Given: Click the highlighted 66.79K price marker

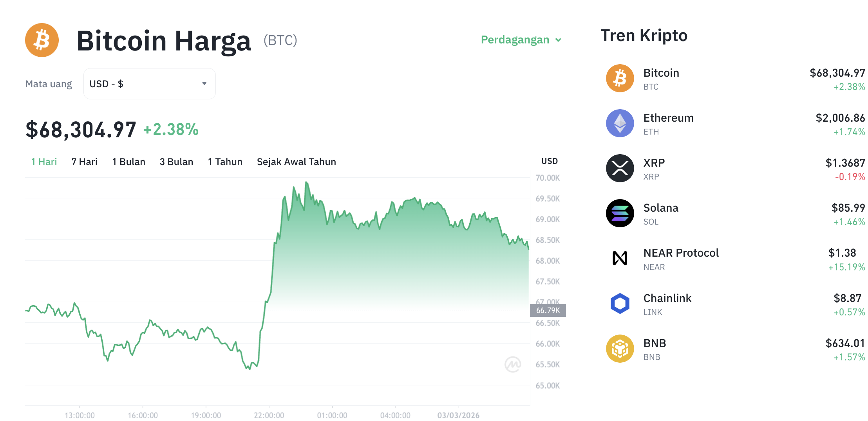Looking at the screenshot, I should [548, 310].
